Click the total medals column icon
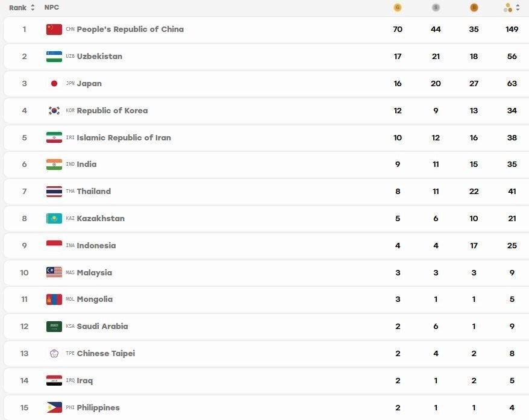The image size is (529, 420). (x=508, y=7)
